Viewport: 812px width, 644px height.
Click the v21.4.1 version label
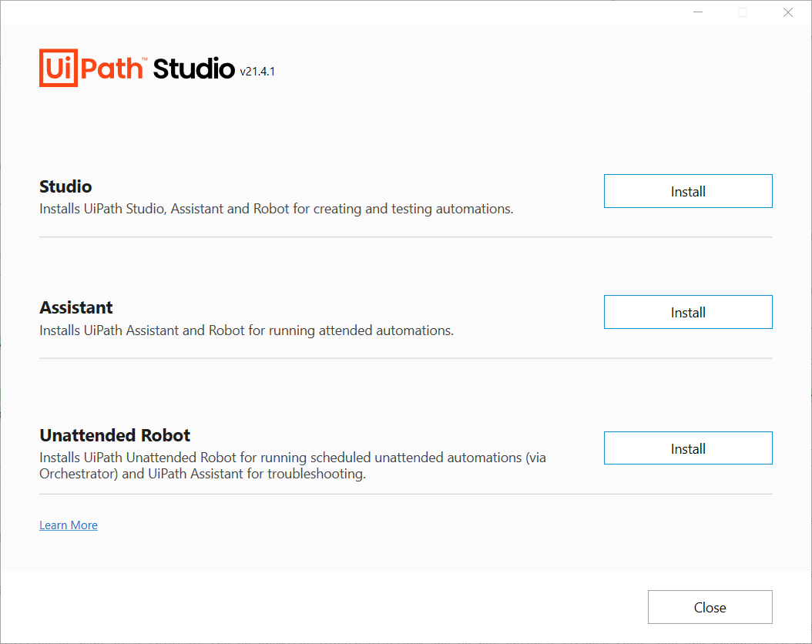257,72
